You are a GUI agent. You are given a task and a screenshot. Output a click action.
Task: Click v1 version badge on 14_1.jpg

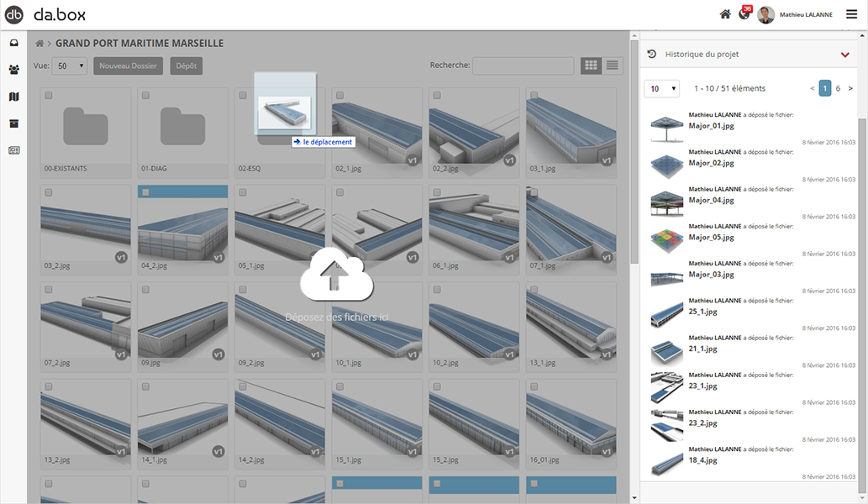click(x=218, y=451)
